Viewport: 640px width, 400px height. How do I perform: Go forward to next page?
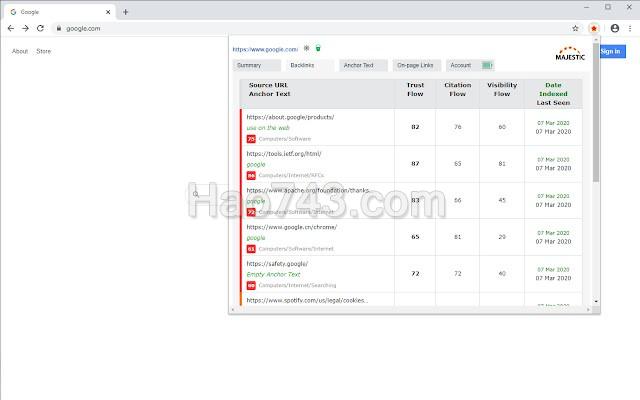25,28
